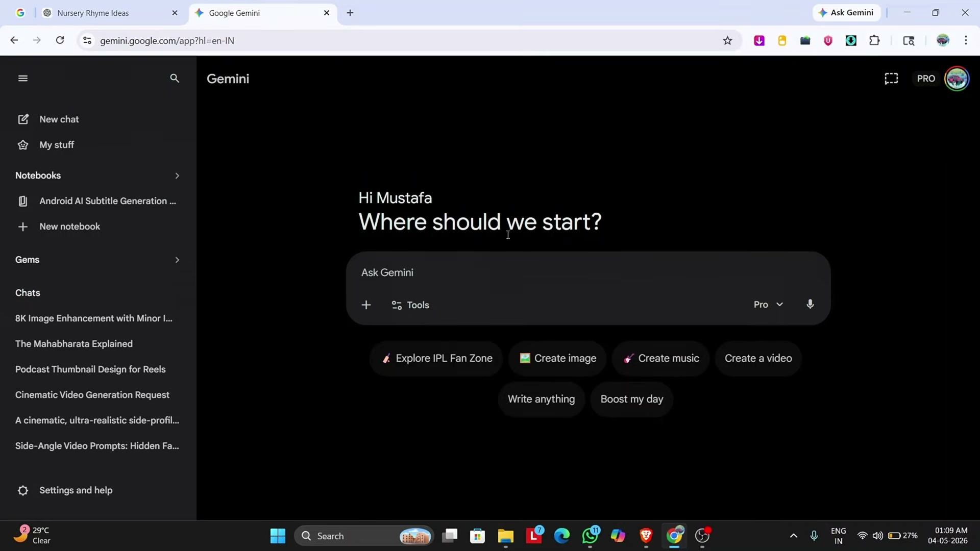Click the PRO badge in header
Viewport: 980px width, 551px height.
pyautogui.click(x=926, y=79)
